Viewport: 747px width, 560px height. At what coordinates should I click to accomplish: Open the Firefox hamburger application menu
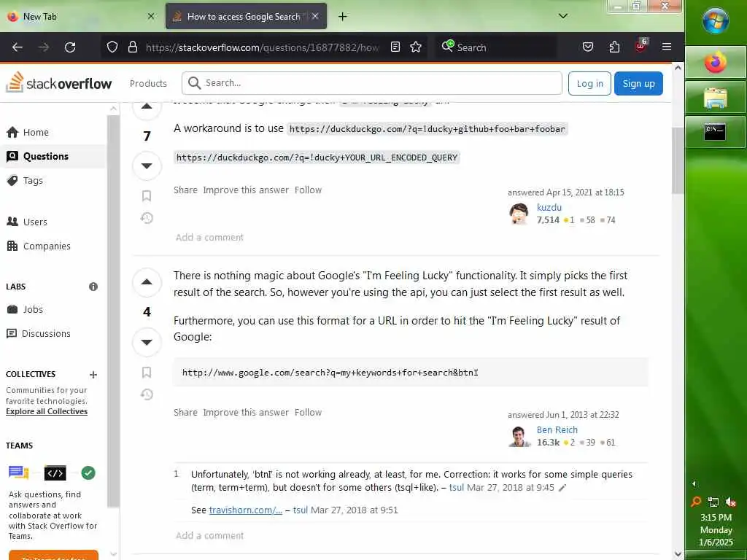[x=667, y=47]
